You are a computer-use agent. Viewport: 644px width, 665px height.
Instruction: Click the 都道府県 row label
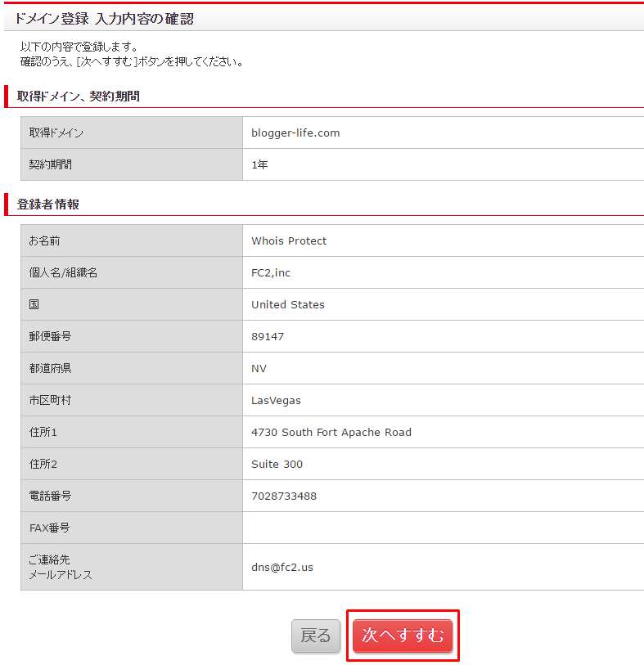[50, 369]
